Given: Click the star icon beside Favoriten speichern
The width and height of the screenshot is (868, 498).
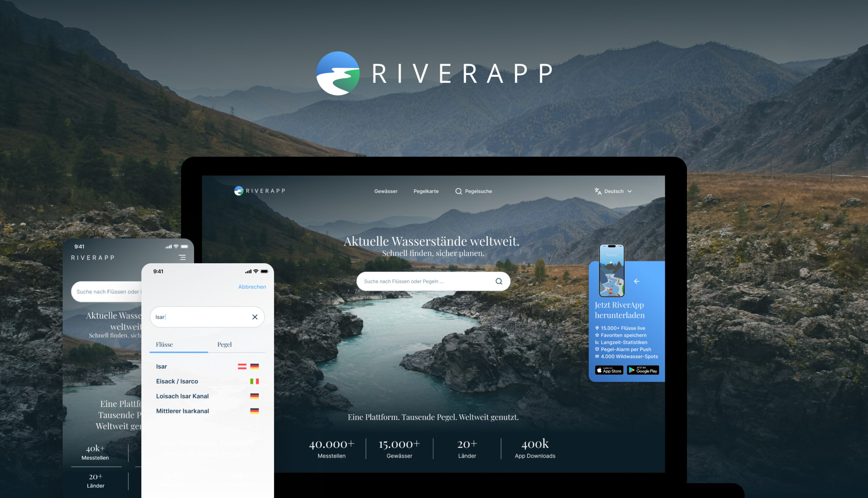Looking at the screenshot, I should [597, 335].
